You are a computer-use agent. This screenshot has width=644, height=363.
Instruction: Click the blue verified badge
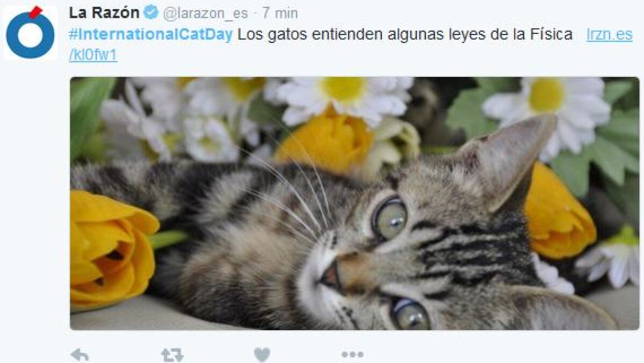tap(151, 12)
